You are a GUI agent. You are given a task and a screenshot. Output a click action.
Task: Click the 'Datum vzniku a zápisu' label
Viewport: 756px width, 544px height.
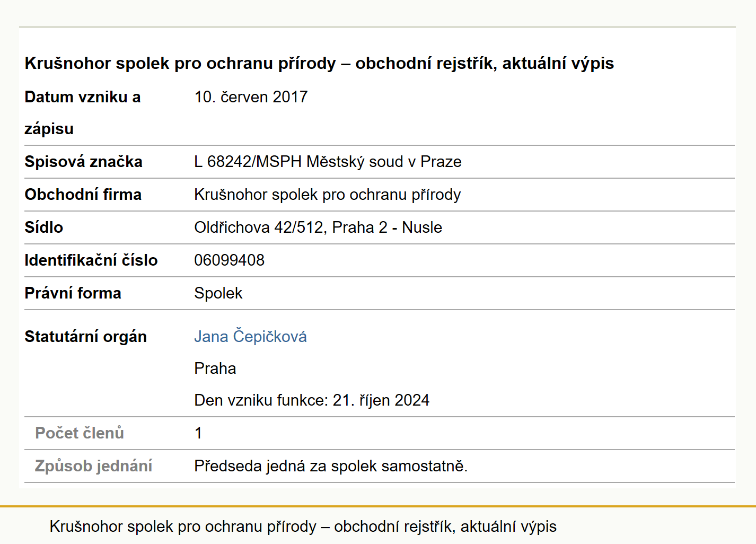pos(83,113)
